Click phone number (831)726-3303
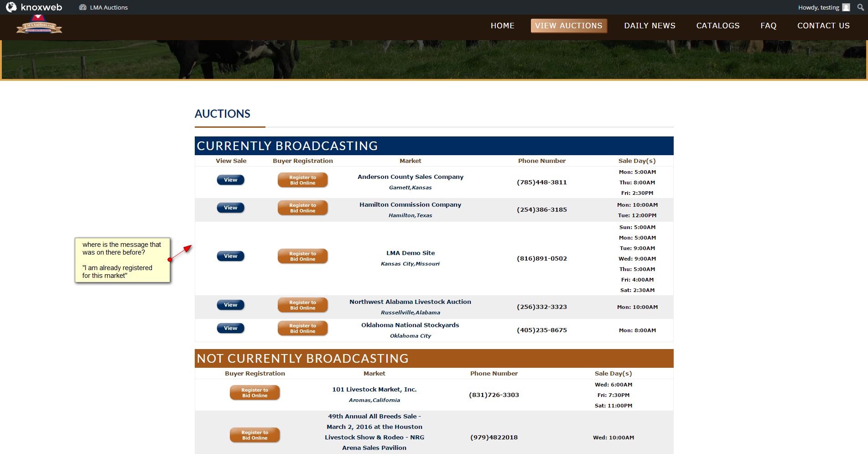The width and height of the screenshot is (868, 454). [x=494, y=395]
